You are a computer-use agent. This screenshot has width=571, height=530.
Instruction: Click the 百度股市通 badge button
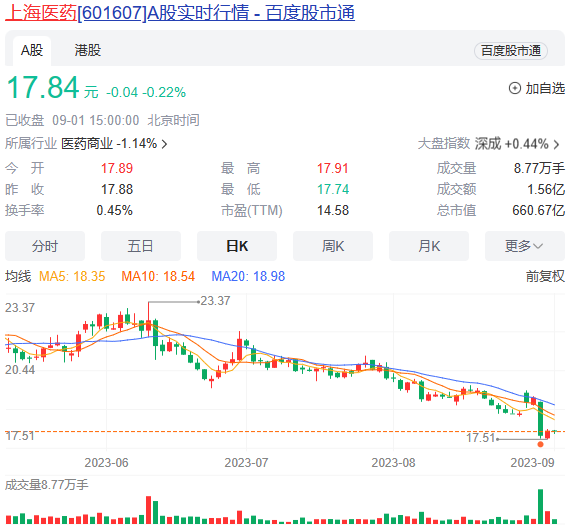tap(511, 51)
